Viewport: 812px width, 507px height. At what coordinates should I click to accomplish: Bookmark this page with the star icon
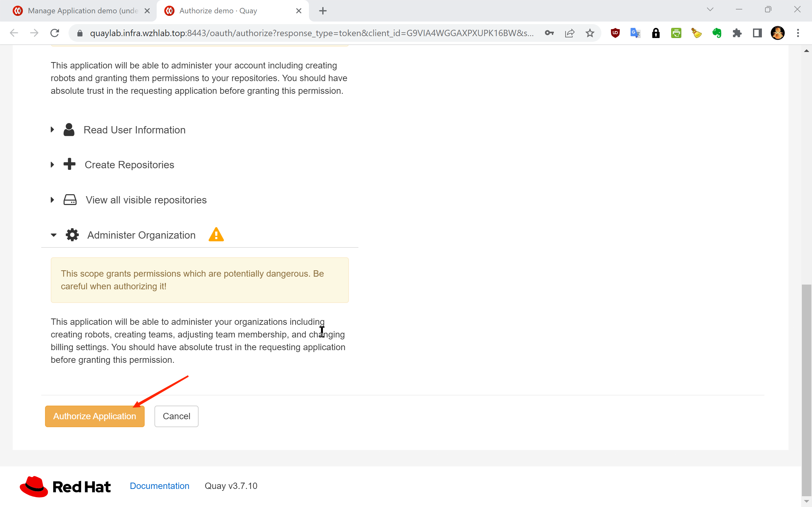tap(590, 33)
